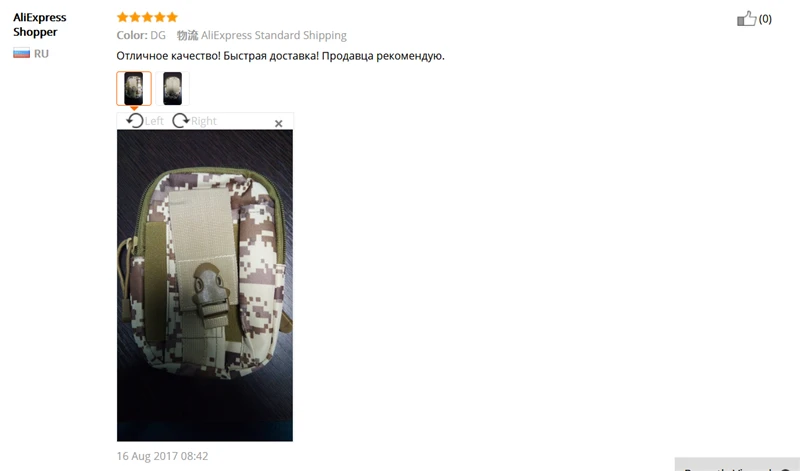Image resolution: width=800 pixels, height=471 pixels.
Task: Click the review date 16 Aug 2017
Action: click(162, 456)
